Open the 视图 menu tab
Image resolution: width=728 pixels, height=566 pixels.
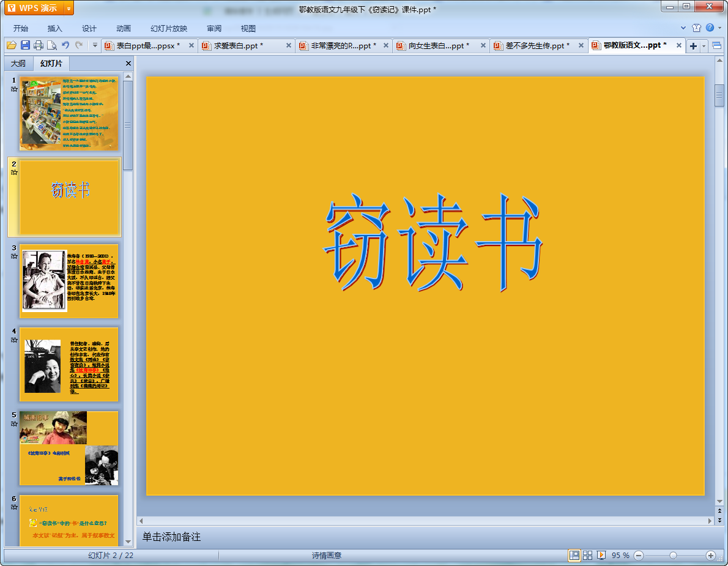[248, 28]
